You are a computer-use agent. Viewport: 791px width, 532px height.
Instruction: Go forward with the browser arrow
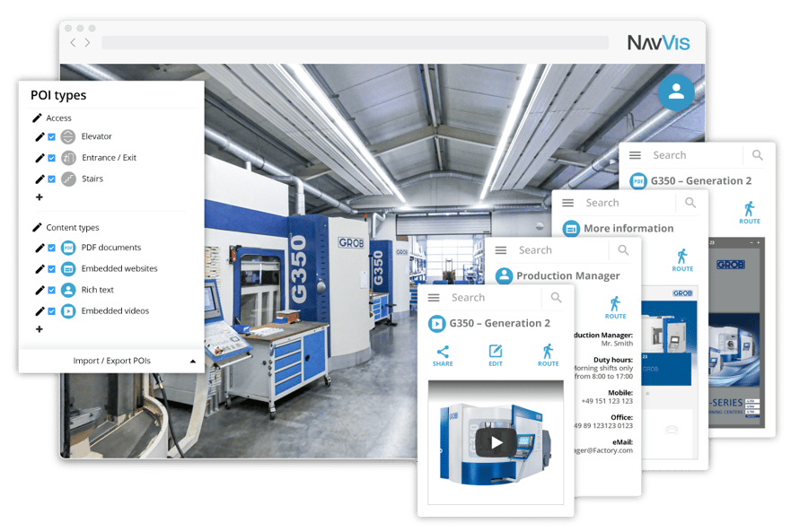pos(88,42)
